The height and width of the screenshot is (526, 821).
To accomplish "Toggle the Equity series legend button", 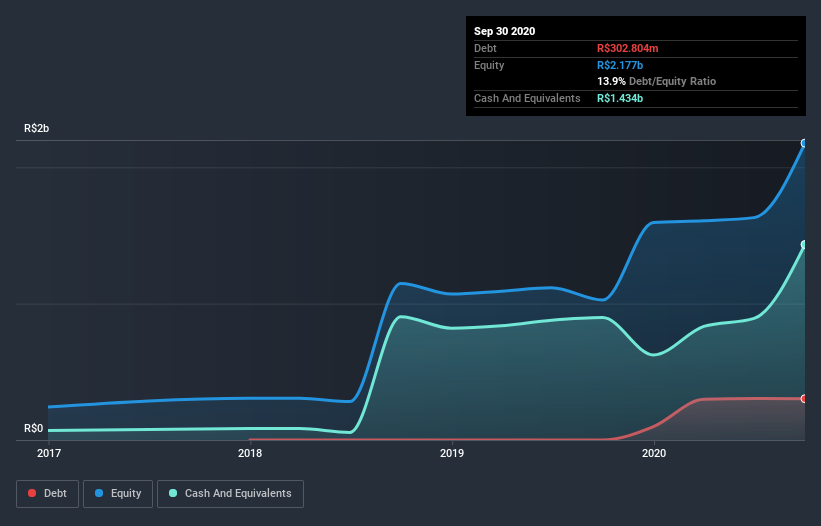I will (x=118, y=494).
